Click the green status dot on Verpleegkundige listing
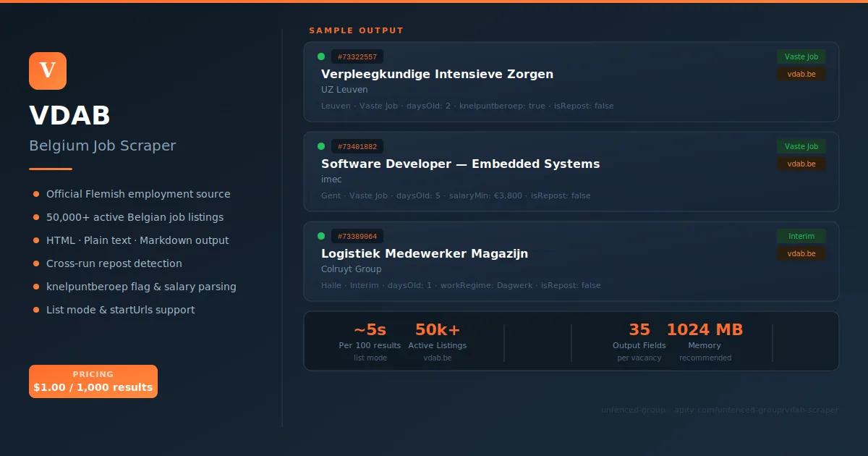868x456 pixels. 320,55
